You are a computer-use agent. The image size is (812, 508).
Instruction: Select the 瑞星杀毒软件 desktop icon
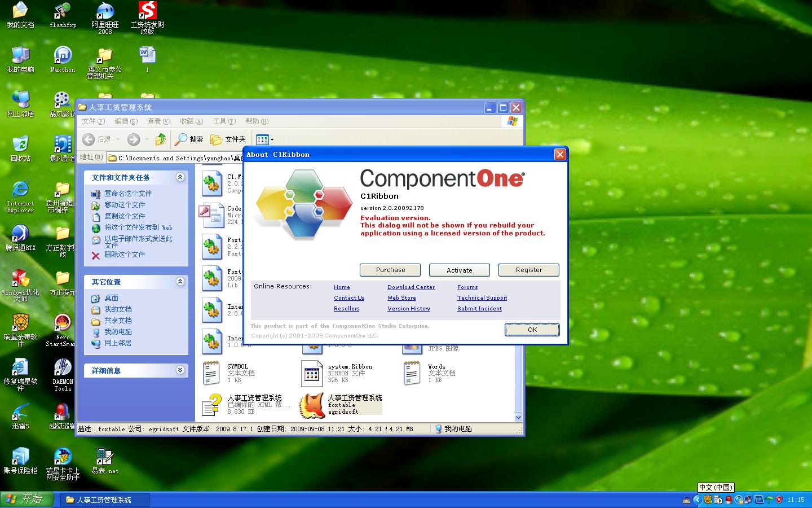point(20,330)
